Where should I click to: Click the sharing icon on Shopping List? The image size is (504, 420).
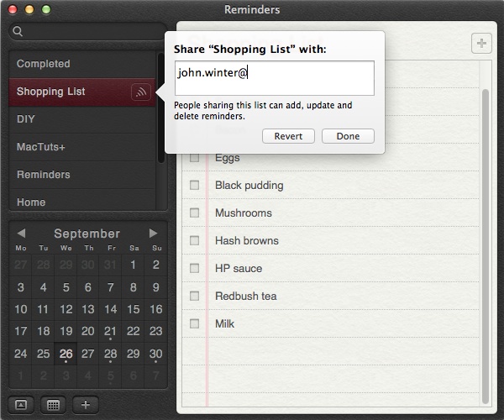[x=141, y=92]
